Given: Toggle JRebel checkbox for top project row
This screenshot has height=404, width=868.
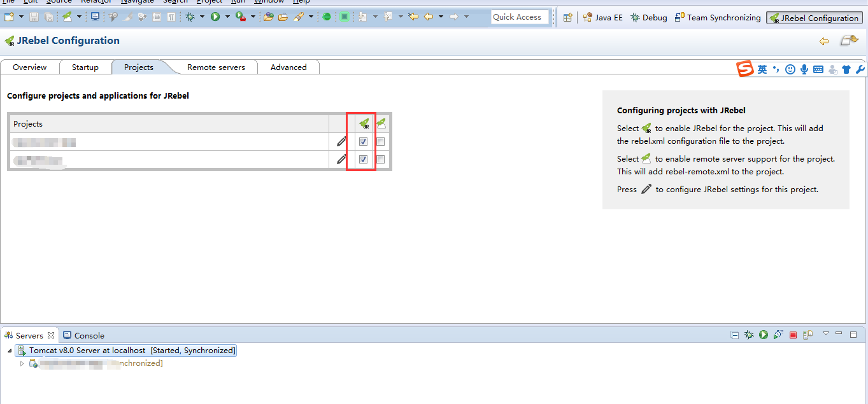Looking at the screenshot, I should (363, 142).
